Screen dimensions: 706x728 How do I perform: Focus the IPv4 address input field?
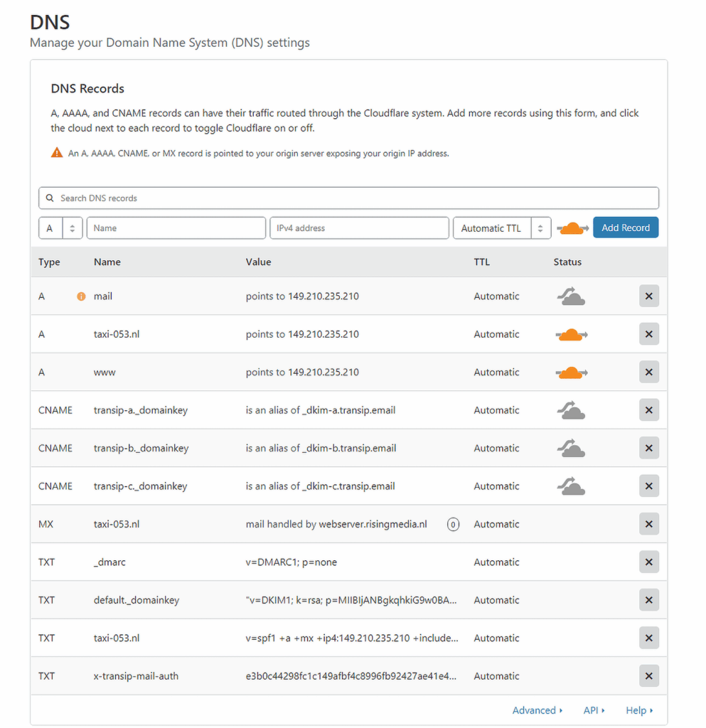359,228
